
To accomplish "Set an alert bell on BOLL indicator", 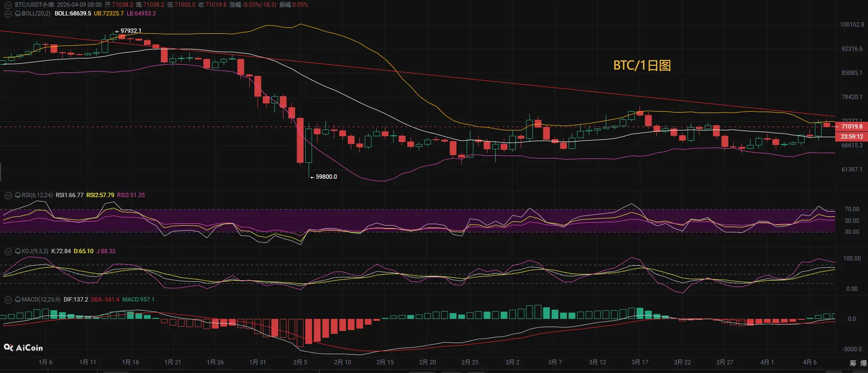I will [x=18, y=14].
